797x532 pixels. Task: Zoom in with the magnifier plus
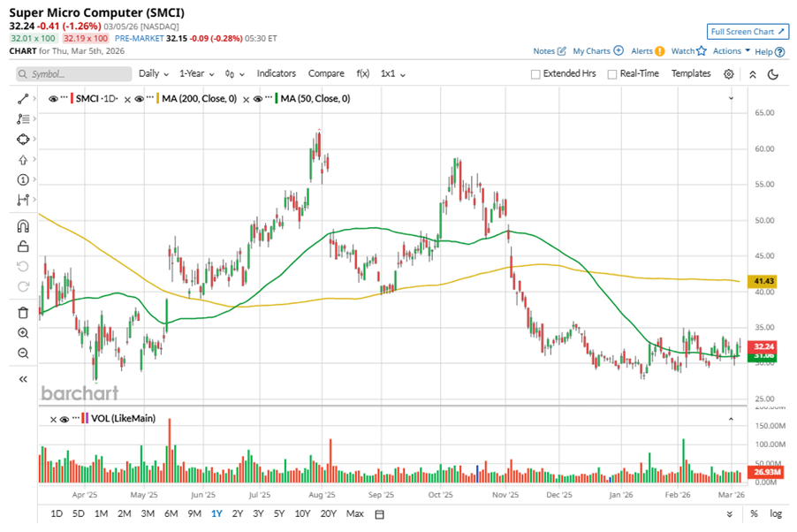point(23,333)
